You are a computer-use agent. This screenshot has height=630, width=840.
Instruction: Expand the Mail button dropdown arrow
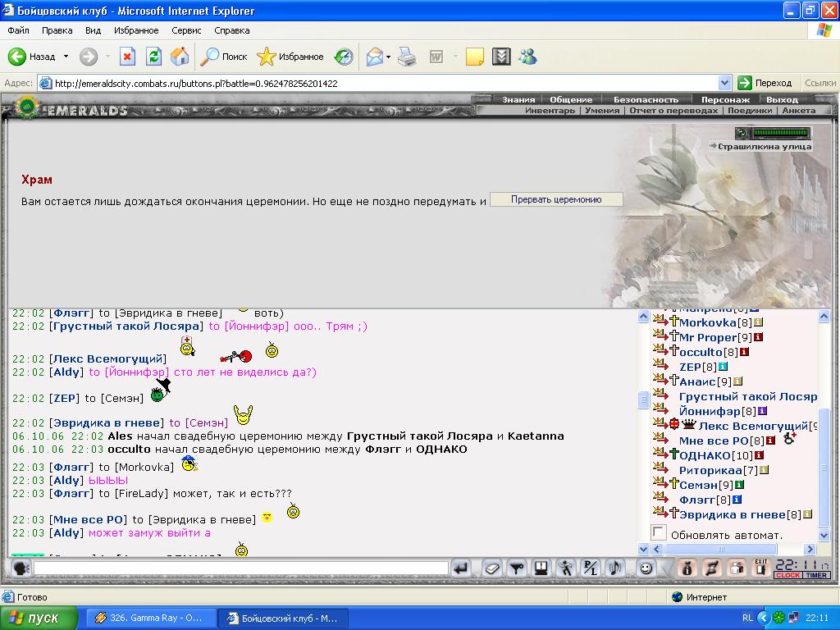point(388,57)
